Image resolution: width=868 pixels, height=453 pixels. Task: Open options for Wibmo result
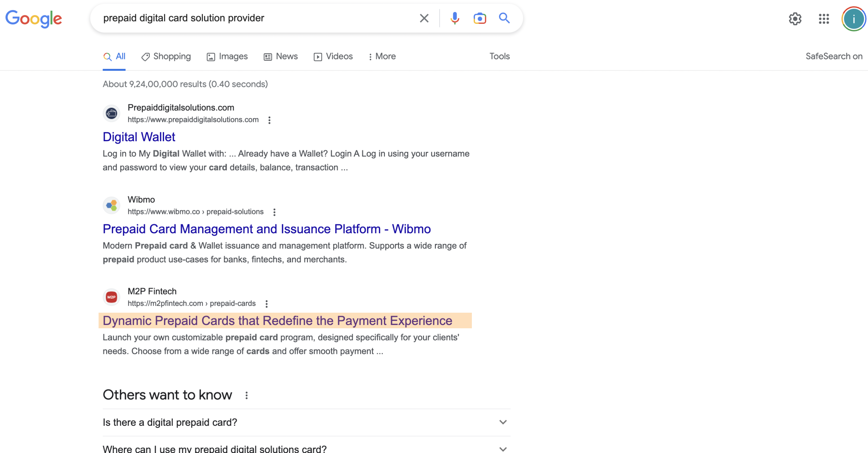[274, 212]
